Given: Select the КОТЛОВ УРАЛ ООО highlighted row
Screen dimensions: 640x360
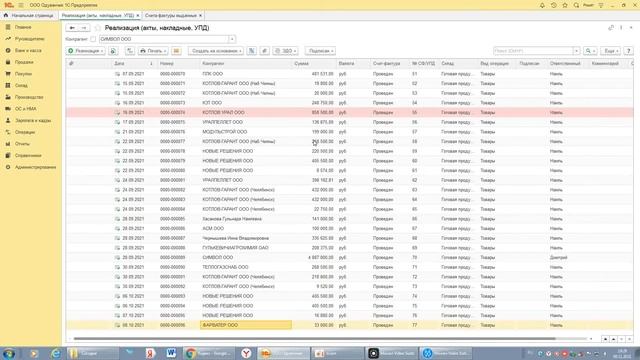Looking at the screenshot, I should (350, 112).
